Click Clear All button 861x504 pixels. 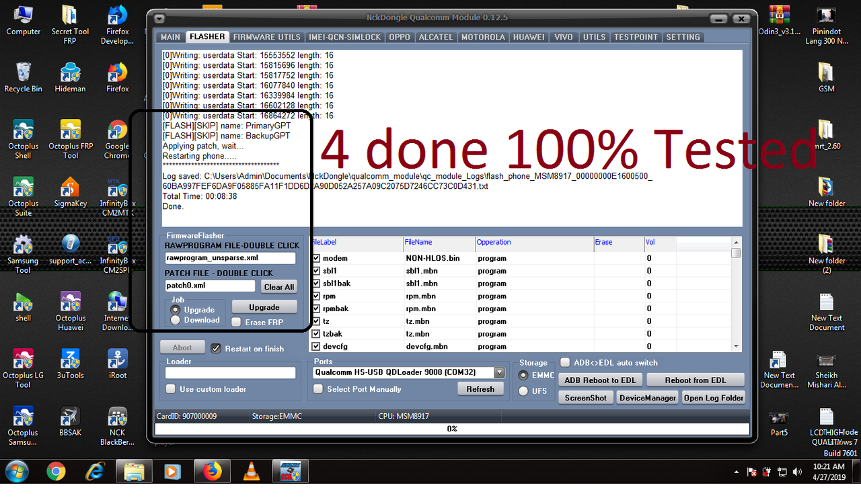point(279,287)
